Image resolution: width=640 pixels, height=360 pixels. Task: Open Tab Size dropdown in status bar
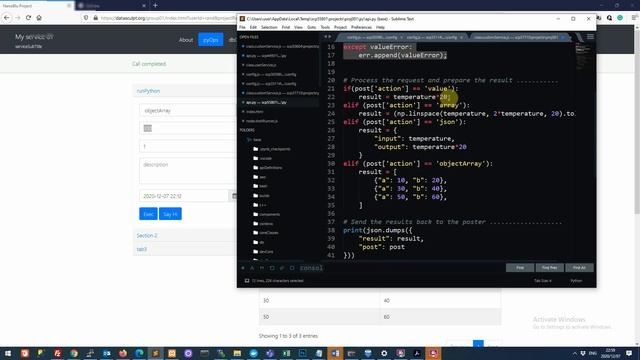[543, 281]
